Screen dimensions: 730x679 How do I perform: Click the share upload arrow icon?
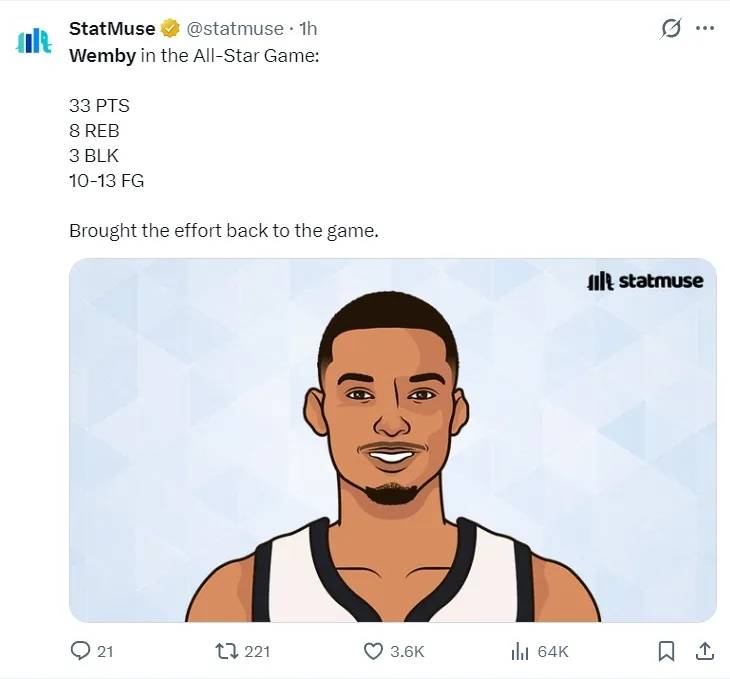[704, 651]
